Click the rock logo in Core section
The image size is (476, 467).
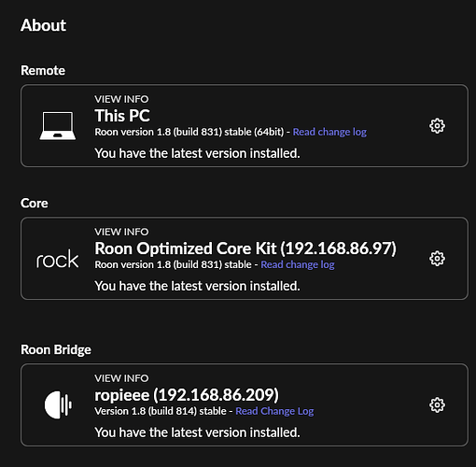pyautogui.click(x=58, y=259)
